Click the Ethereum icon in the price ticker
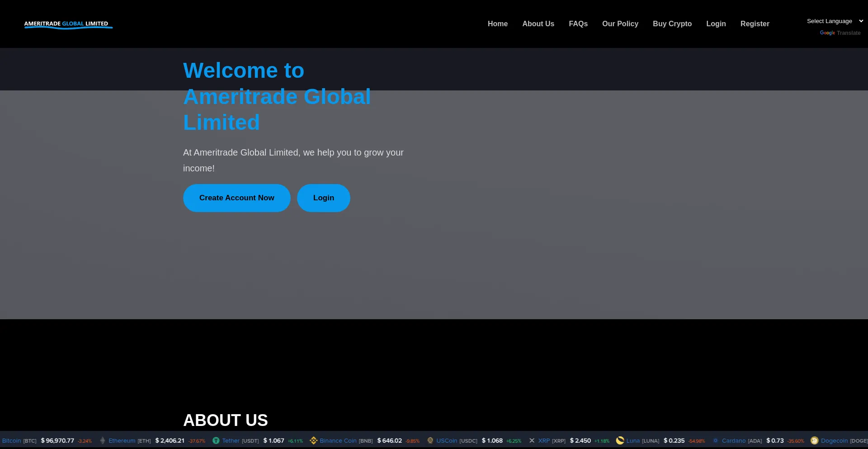Screen dimensions: 868x449 point(102,440)
